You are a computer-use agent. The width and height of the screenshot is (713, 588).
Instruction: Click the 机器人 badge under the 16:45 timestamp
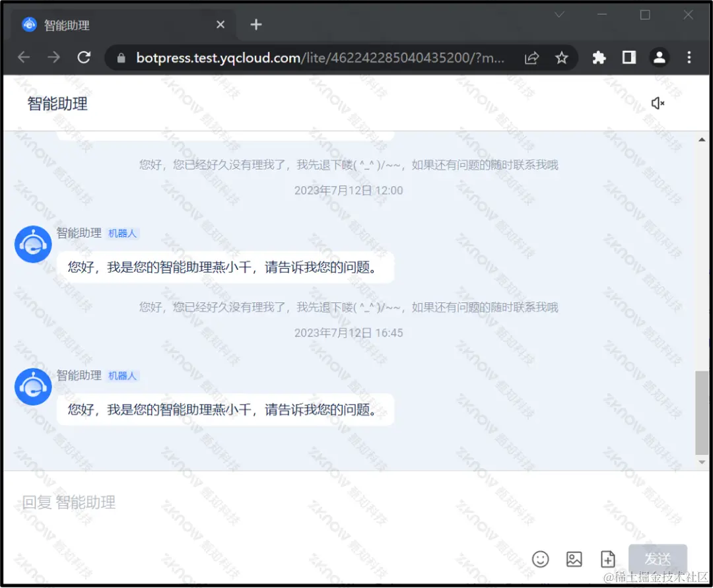[122, 376]
